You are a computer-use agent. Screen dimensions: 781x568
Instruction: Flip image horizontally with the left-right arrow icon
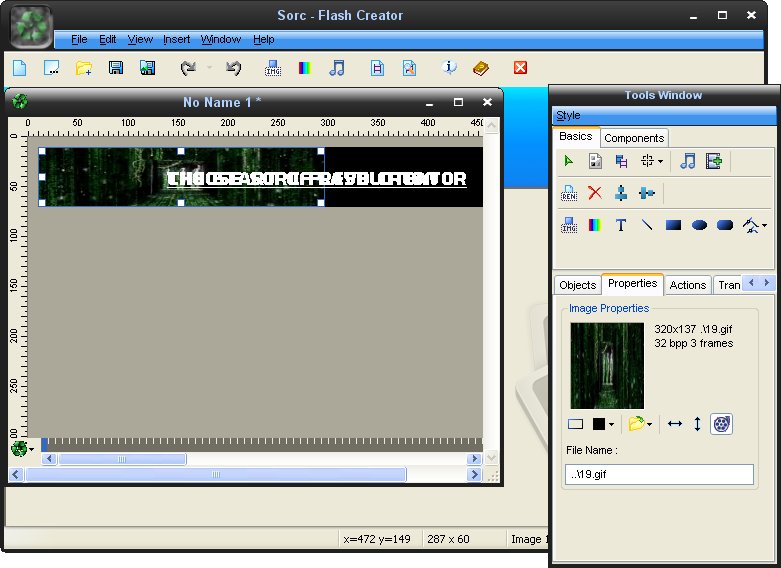[675, 424]
